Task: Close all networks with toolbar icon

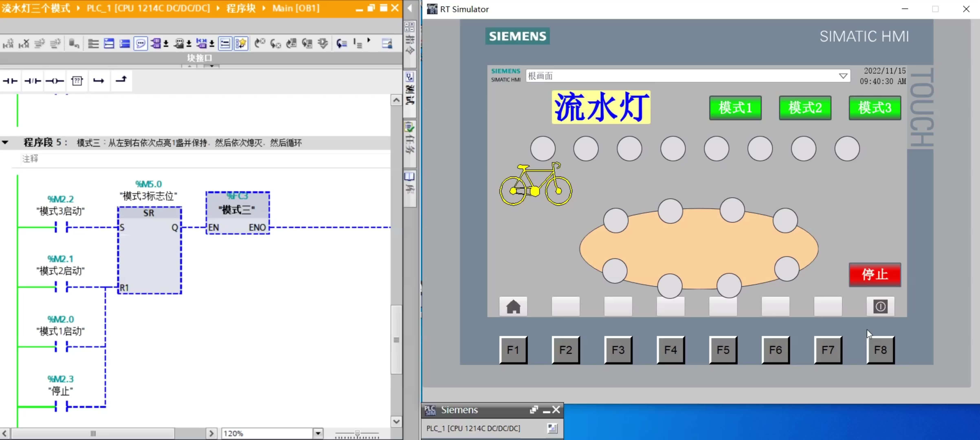Action: coord(125,44)
